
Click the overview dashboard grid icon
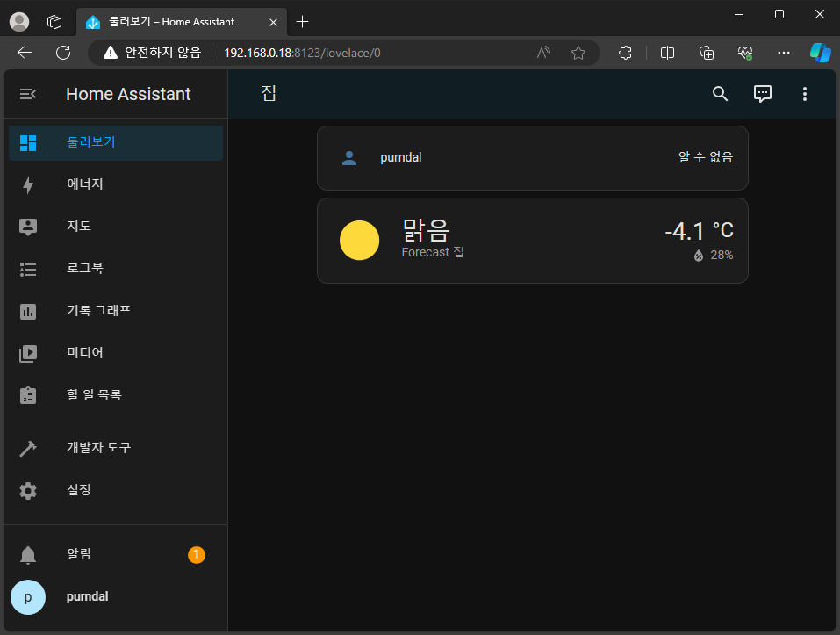pos(28,143)
